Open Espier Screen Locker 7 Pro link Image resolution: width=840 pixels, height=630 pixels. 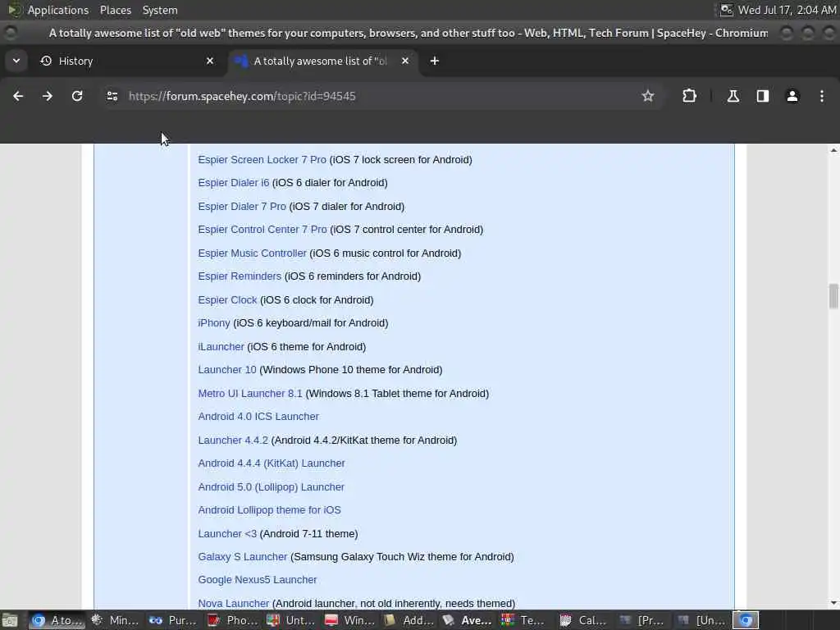[262, 160]
